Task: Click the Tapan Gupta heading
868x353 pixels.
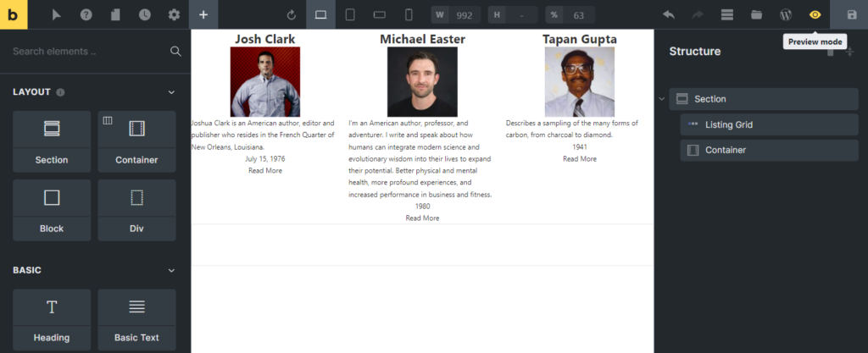Action: [x=580, y=39]
